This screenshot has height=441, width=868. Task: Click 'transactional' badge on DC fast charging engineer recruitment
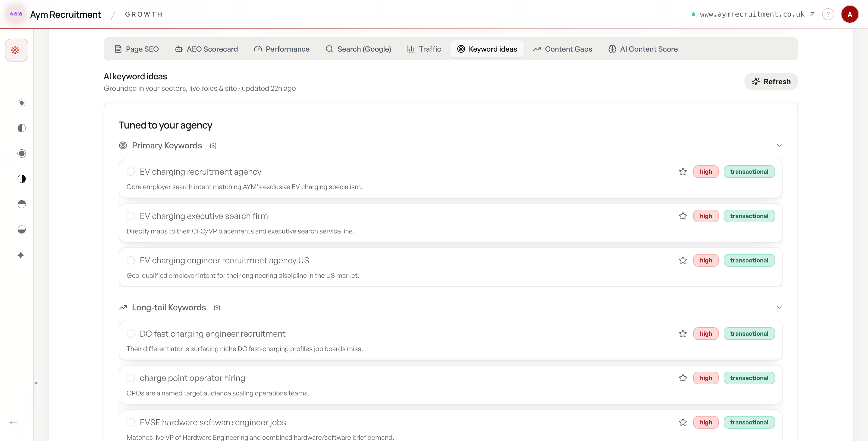tap(749, 333)
